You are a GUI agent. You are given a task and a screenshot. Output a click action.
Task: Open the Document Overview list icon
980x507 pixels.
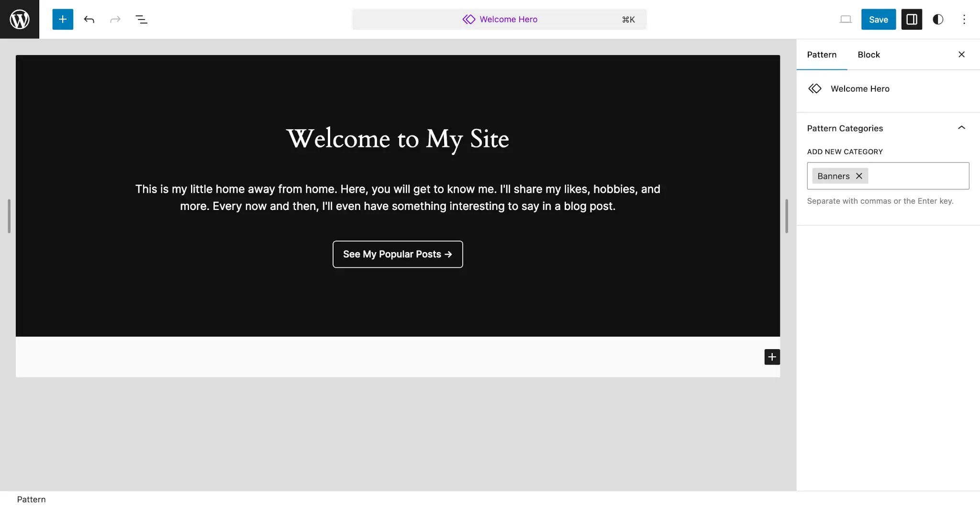click(x=142, y=19)
